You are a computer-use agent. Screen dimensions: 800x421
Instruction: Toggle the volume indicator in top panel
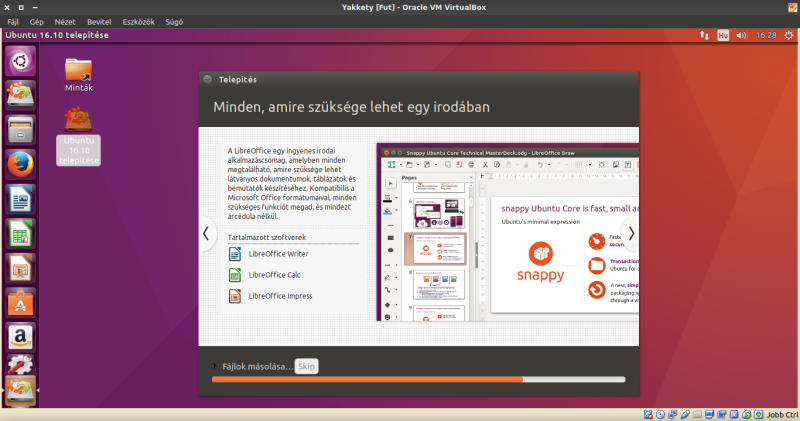[741, 35]
